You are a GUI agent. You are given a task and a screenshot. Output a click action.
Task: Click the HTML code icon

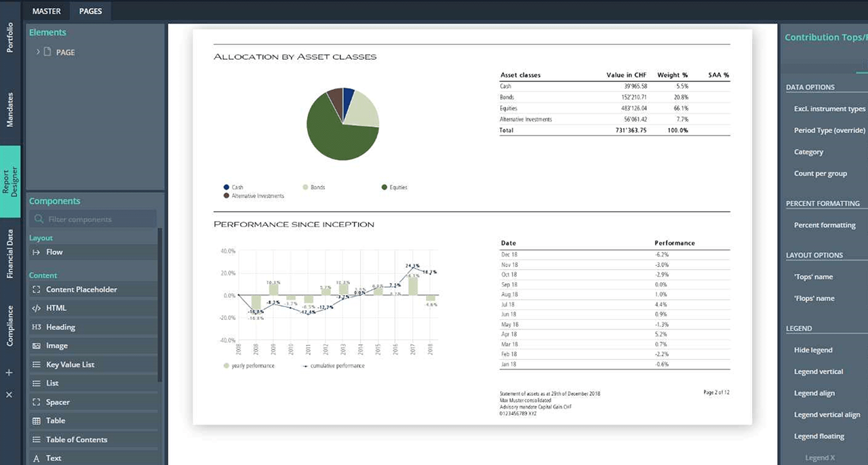37,308
